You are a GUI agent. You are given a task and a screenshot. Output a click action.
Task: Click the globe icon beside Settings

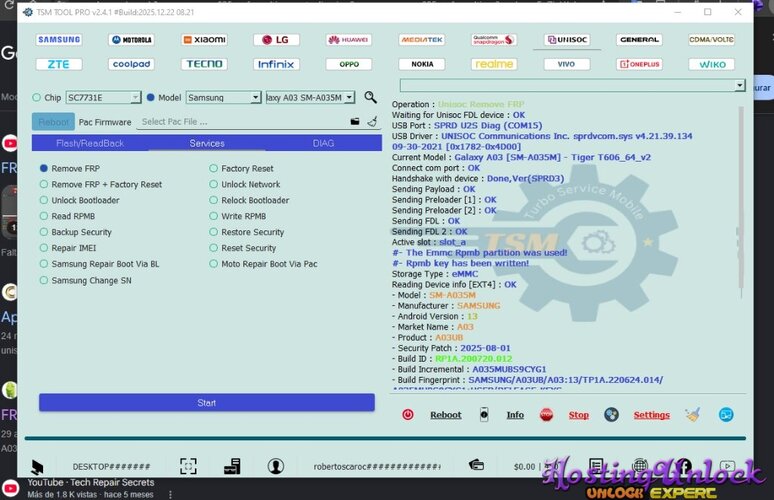point(611,415)
